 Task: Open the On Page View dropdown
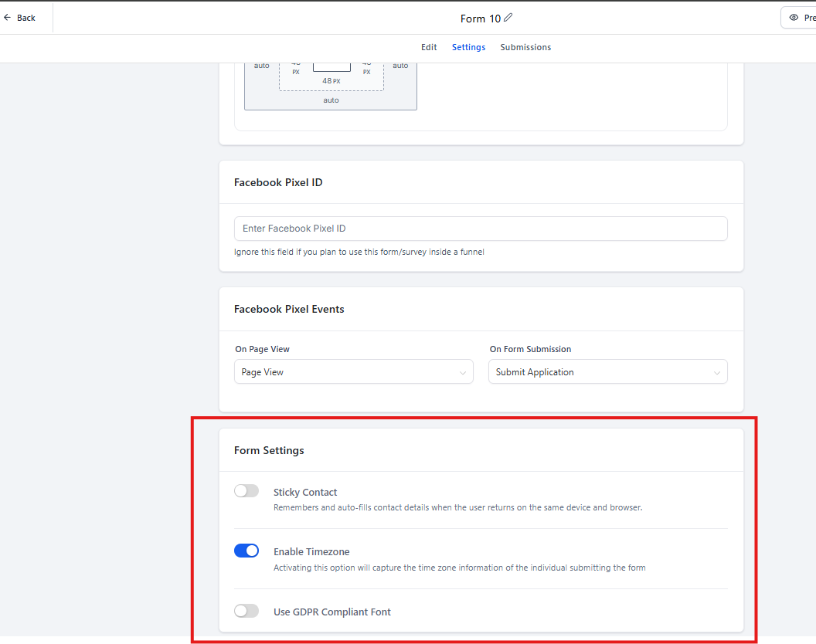click(353, 372)
